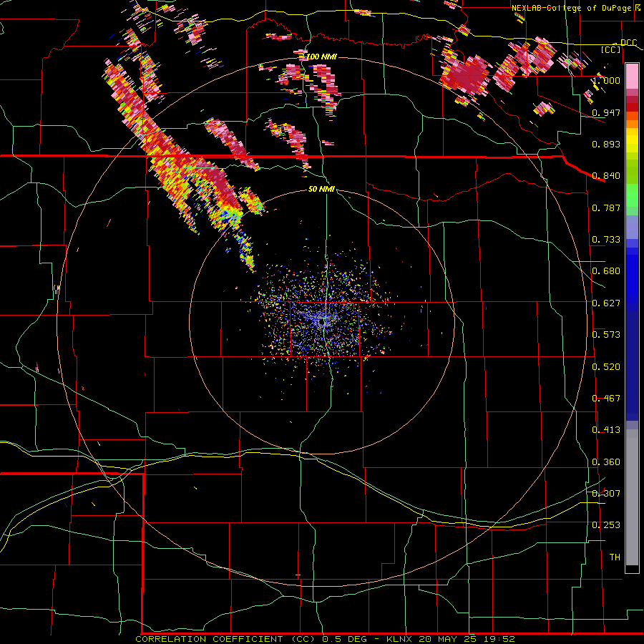This screenshot has width=644, height=644.
Task: Click the 0.893 color scale value
Action: point(606,144)
